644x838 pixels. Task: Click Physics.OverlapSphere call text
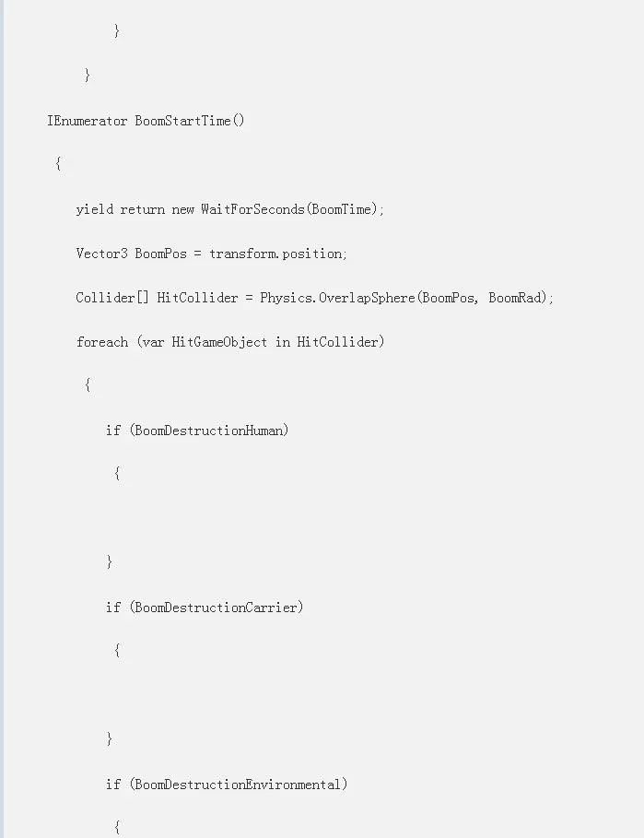337,298
